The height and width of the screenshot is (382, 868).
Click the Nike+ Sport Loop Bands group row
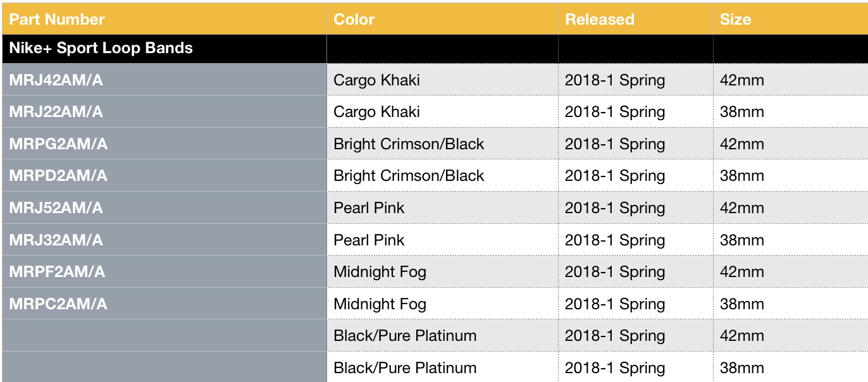(x=101, y=48)
